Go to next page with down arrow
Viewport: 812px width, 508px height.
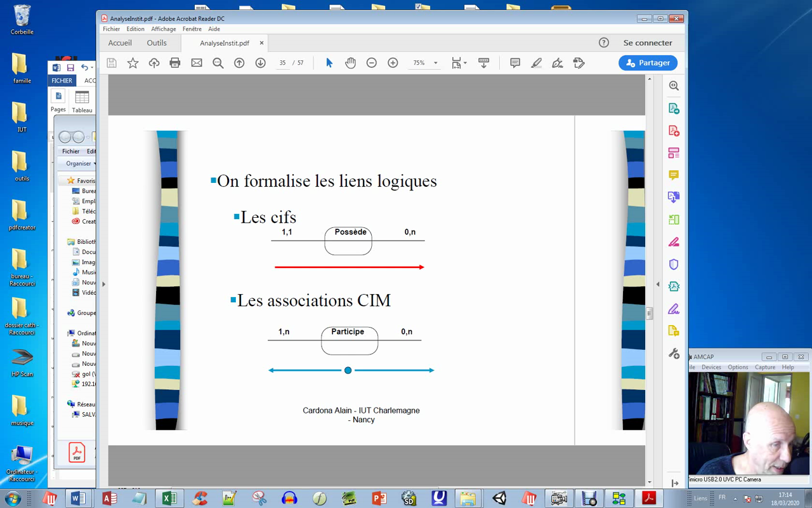pos(260,63)
